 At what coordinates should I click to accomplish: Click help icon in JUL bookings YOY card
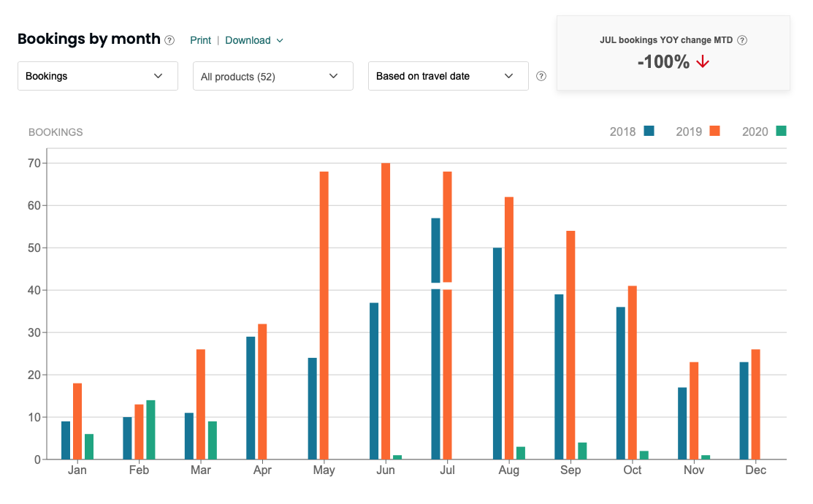pyautogui.click(x=742, y=40)
